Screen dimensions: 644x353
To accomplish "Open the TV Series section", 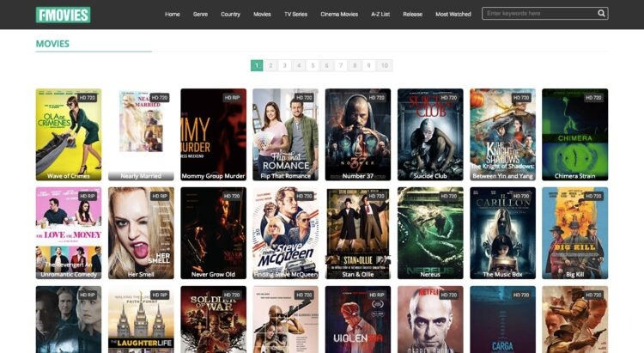I will (295, 14).
